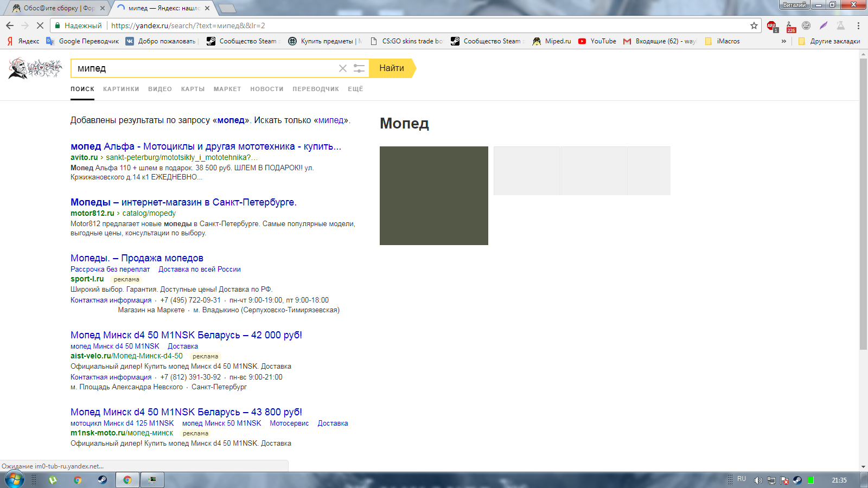Open the Мопеды. – Продажа мопедов ad
868x488 pixels.
pos(137,258)
